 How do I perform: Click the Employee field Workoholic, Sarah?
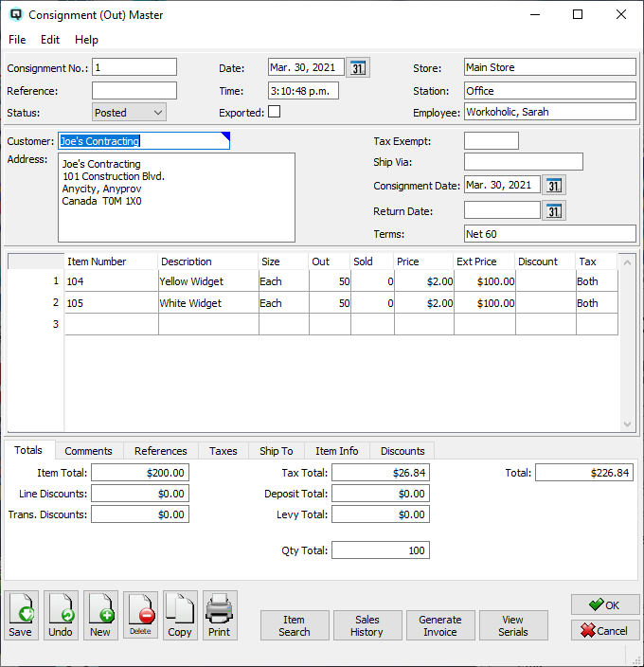tap(550, 112)
